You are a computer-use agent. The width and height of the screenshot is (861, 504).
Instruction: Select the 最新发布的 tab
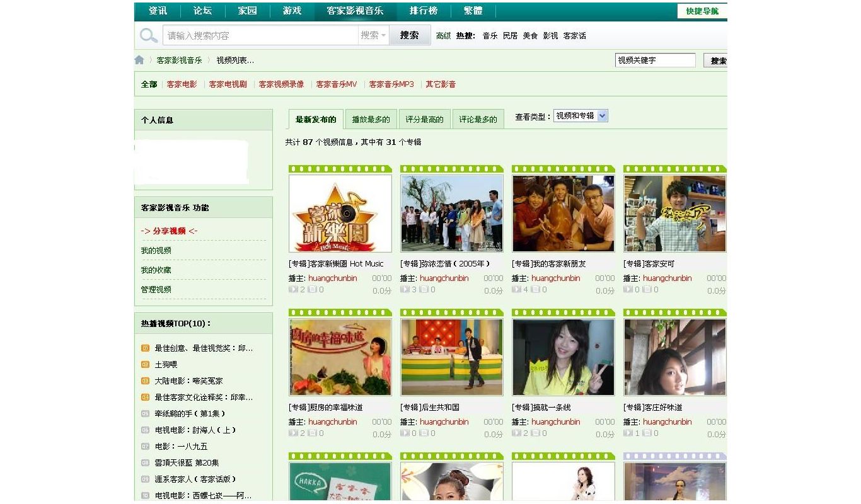click(x=316, y=119)
